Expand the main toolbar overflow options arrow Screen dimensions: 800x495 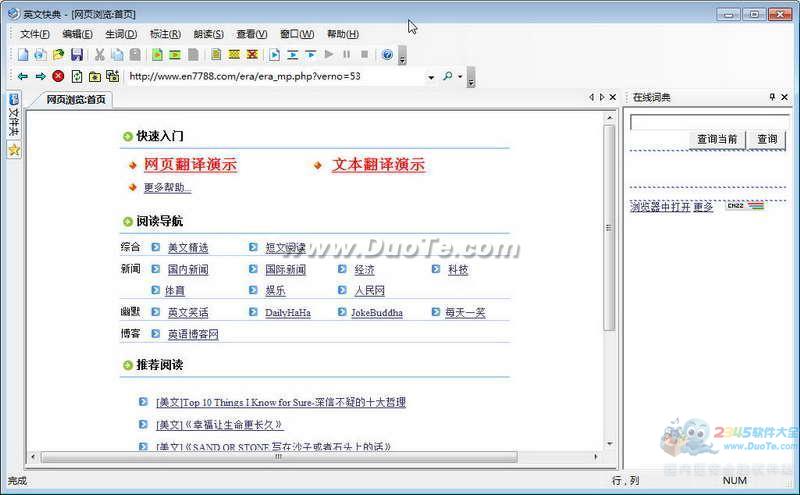click(x=402, y=58)
